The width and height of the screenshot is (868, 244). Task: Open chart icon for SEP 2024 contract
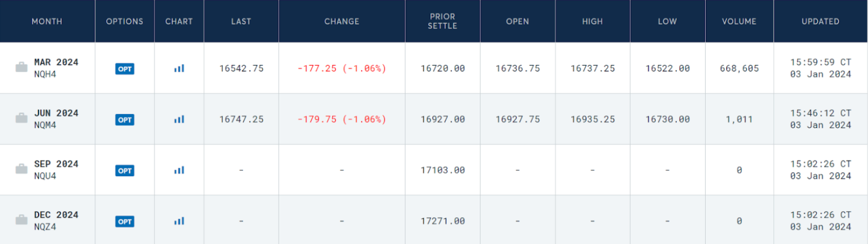click(x=179, y=170)
